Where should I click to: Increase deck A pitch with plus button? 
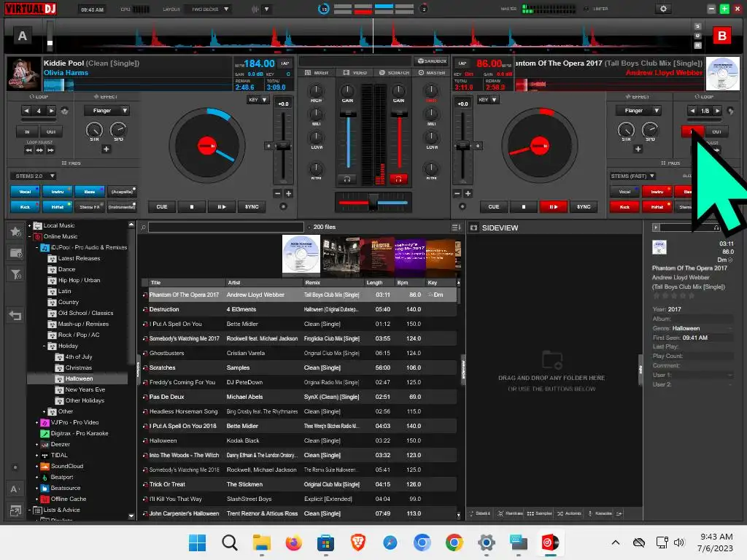[288, 193]
